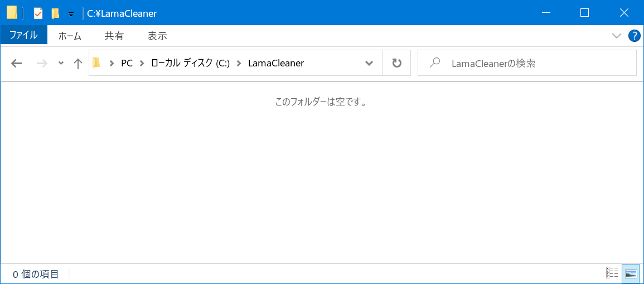Image resolution: width=644 pixels, height=284 pixels.
Task: Switch to the 表示 ribbon tab
Action: tap(157, 36)
